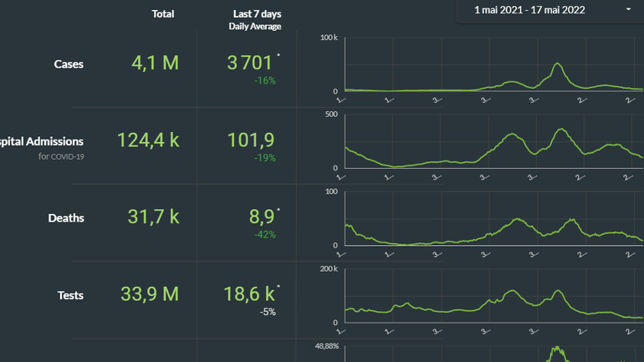Click the Cases line chart peak
The width and height of the screenshot is (644, 362).
point(557,65)
